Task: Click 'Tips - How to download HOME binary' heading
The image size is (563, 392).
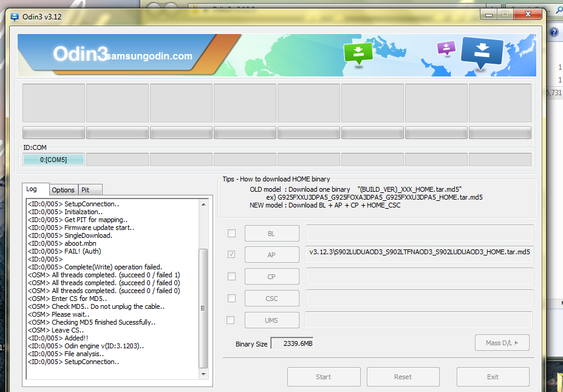Action: (276, 179)
